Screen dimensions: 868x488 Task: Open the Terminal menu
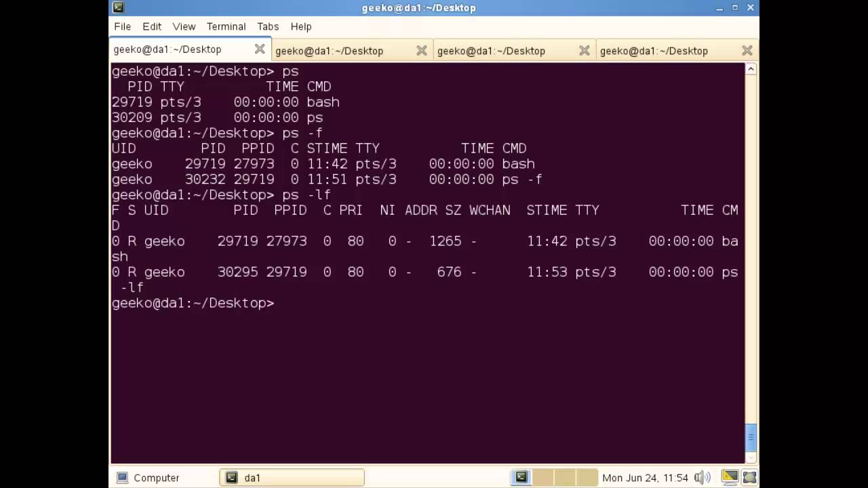point(226,26)
